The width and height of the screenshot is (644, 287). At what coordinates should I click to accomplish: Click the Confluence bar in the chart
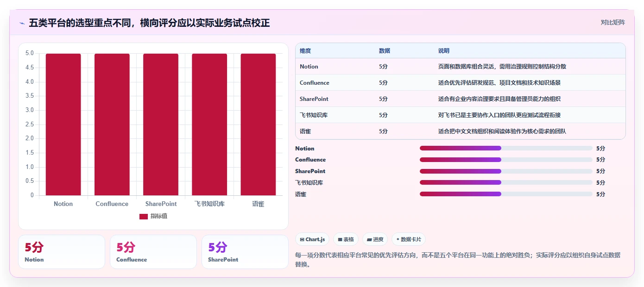coord(112,125)
